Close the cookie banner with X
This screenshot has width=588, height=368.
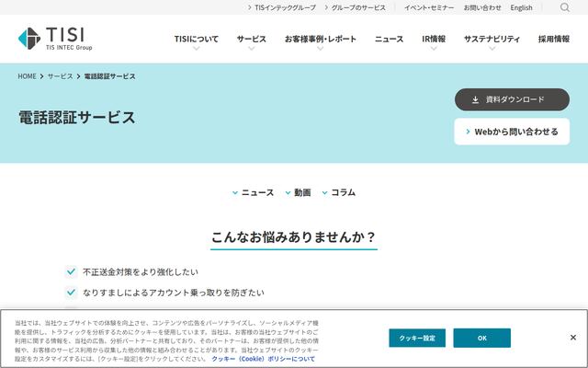click(573, 338)
